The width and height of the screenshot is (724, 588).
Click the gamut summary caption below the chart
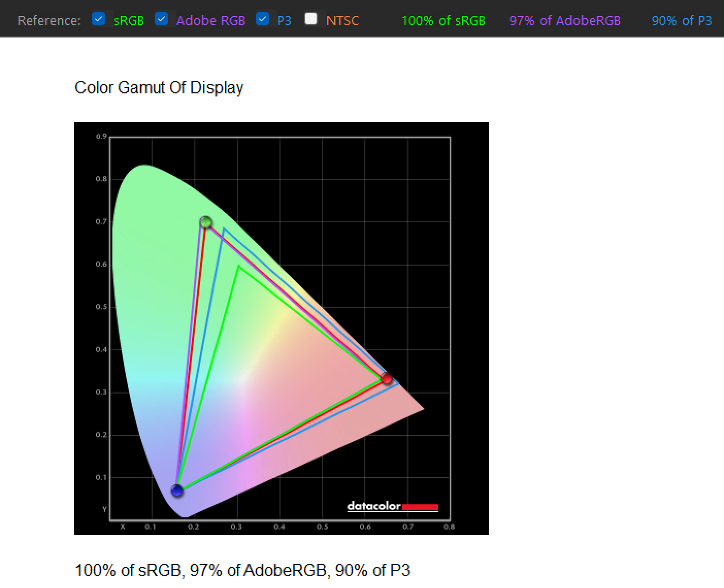coord(242,570)
